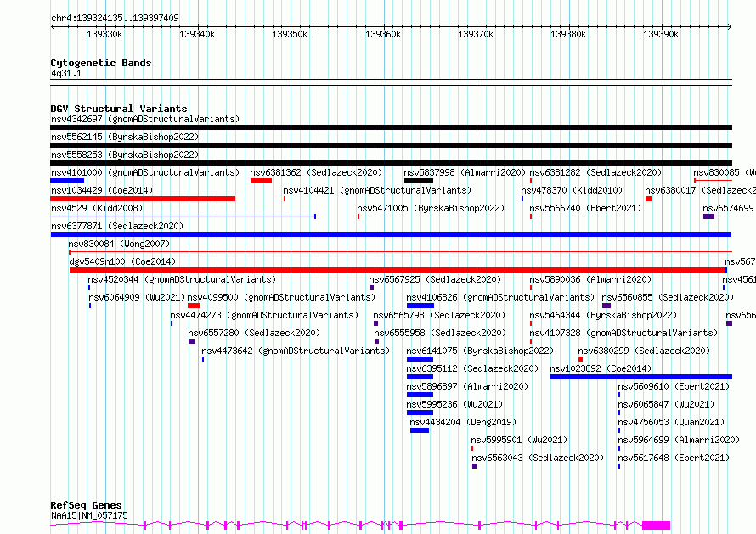Click the 4q31.1 cytogenetic band label
Screen dimensions: 756x534
[66, 73]
